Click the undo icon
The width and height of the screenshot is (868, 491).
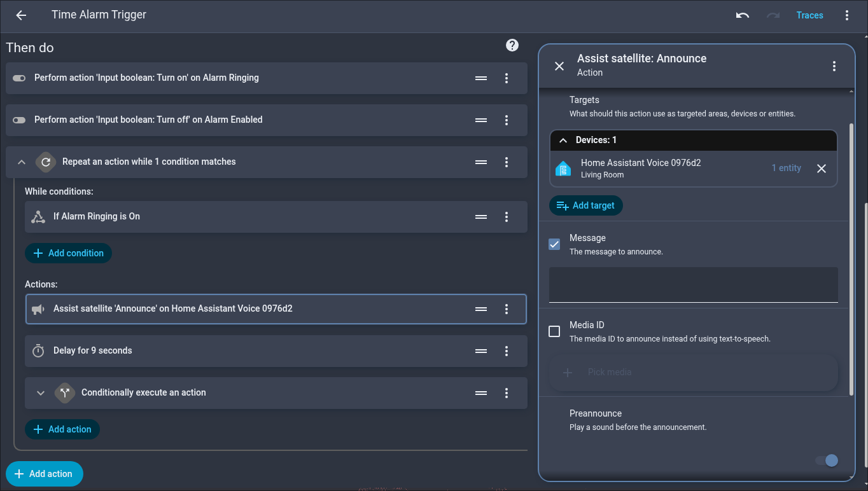[x=742, y=15]
